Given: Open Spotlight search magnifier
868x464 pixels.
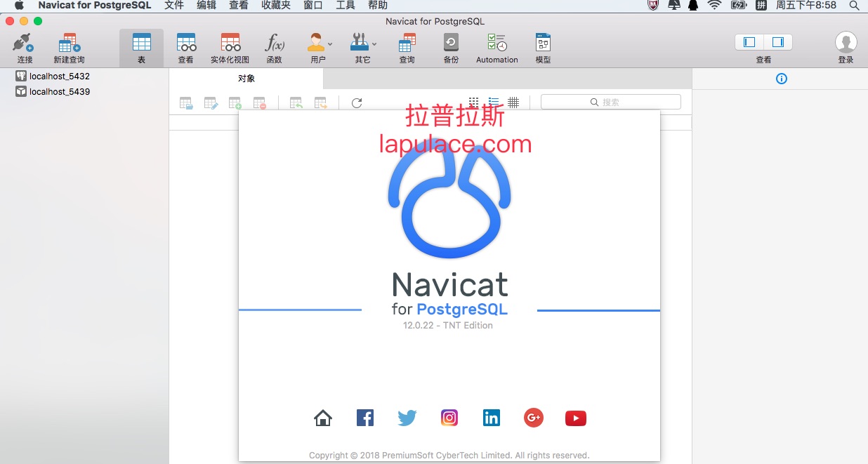Looking at the screenshot, I should click(x=854, y=6).
